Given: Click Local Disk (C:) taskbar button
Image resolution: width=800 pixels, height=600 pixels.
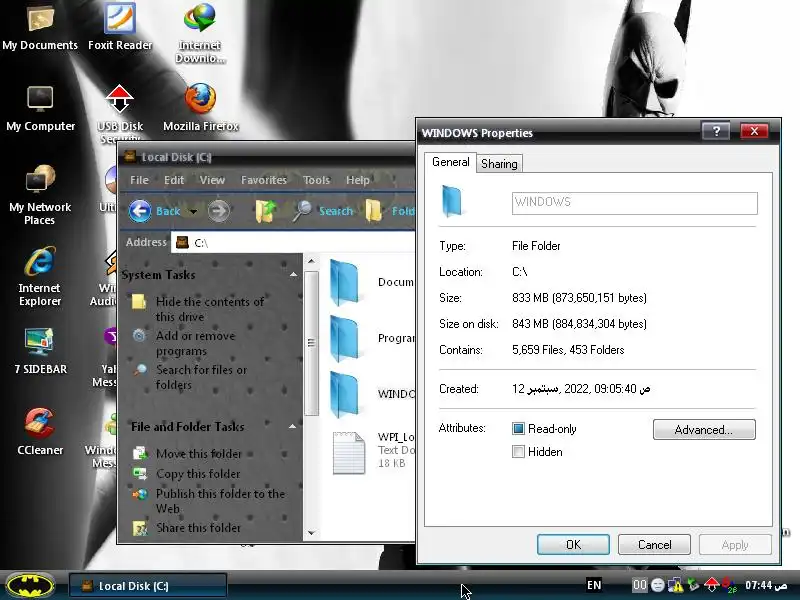Looking at the screenshot, I should click(x=148, y=586).
